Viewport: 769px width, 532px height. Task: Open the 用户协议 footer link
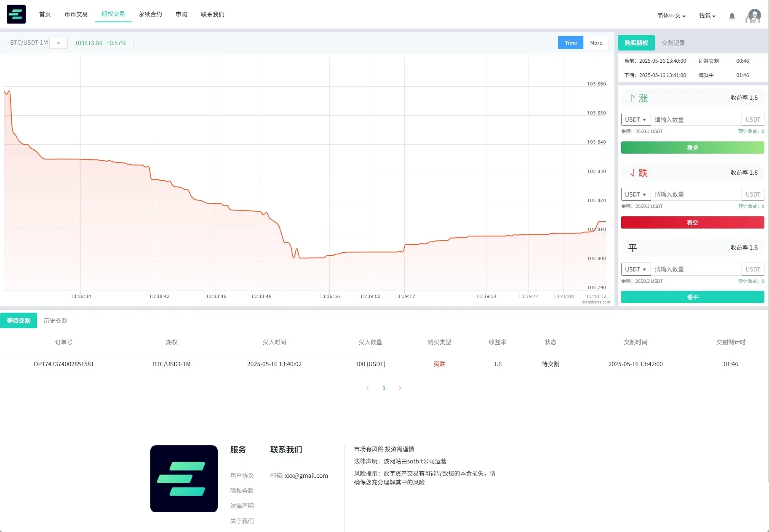pos(242,475)
